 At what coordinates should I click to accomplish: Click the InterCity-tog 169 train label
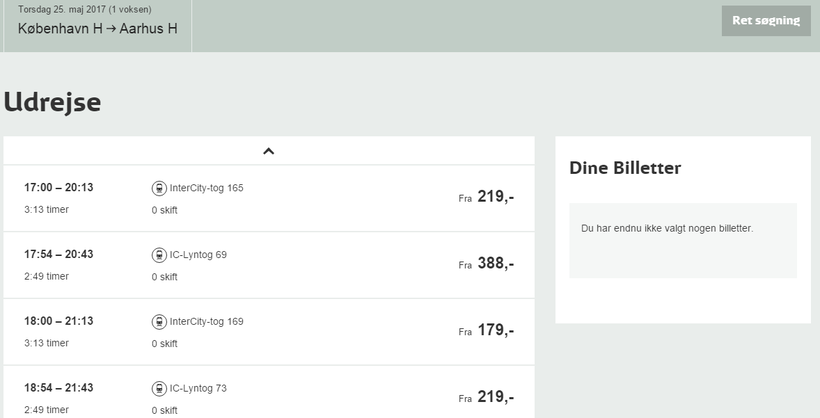click(206, 322)
